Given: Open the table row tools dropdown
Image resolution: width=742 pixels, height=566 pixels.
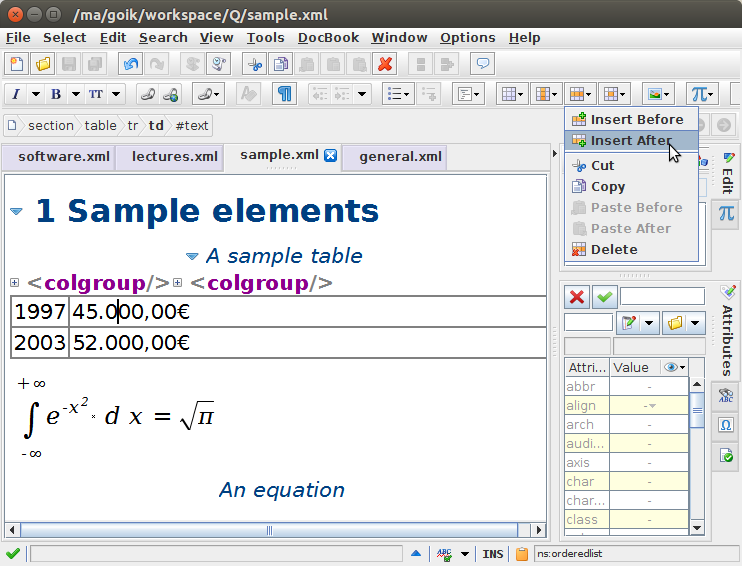Looking at the screenshot, I should 580,94.
